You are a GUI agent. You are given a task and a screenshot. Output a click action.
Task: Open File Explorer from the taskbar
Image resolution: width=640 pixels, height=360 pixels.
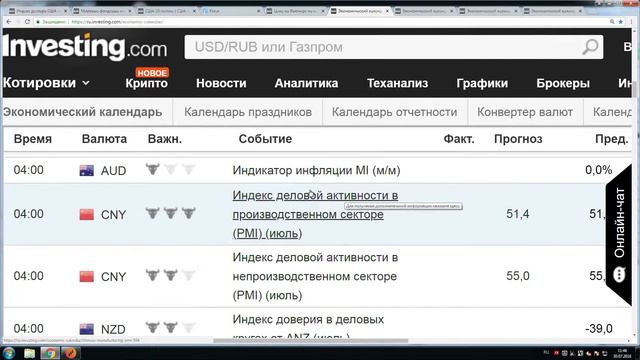(29, 353)
